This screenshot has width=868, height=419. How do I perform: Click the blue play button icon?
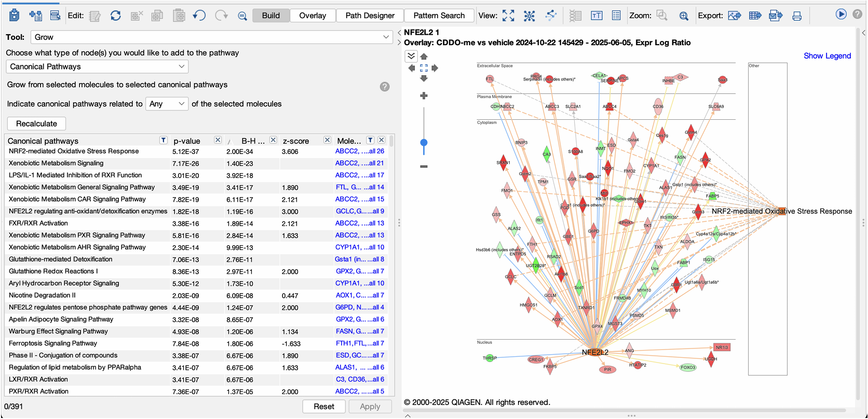841,14
